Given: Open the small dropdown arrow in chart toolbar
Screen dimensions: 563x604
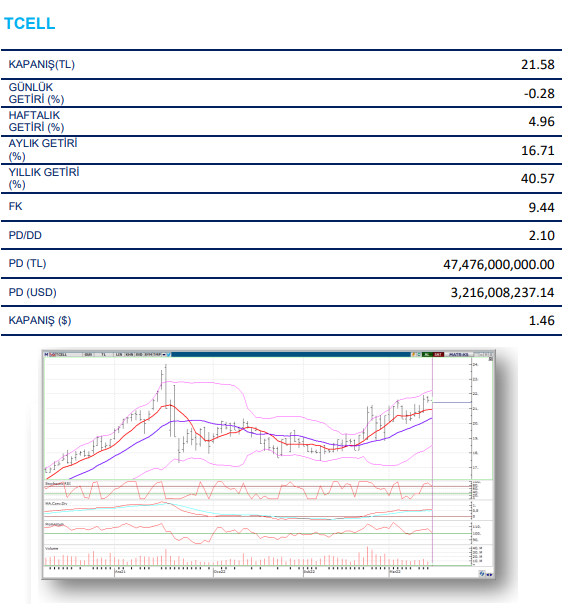Looking at the screenshot, I should pyautogui.click(x=164, y=354).
